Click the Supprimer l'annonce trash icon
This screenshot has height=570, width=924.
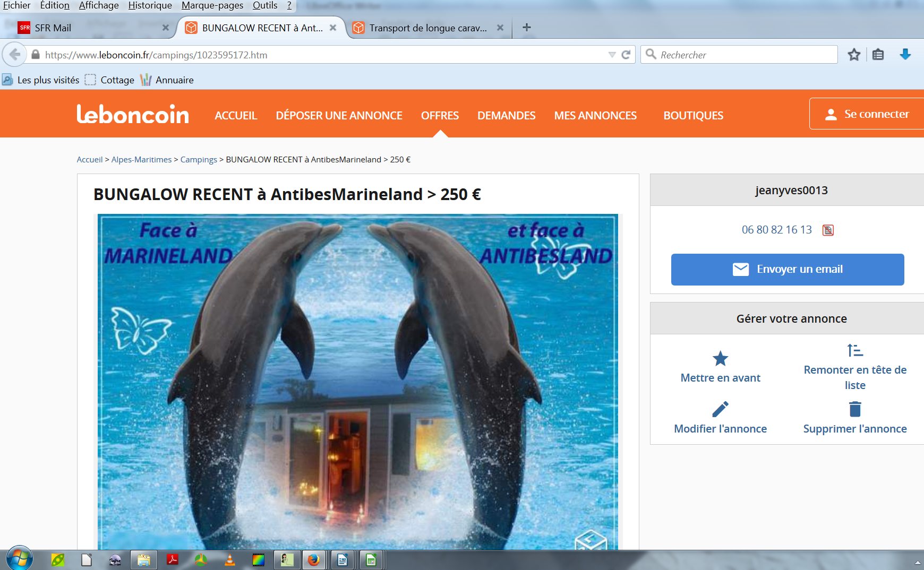[x=855, y=409]
